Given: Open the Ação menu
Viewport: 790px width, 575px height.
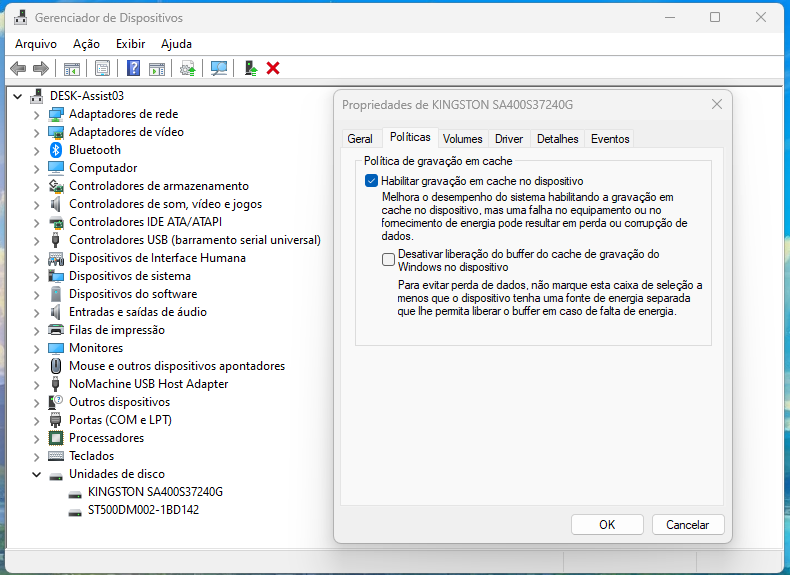Looking at the screenshot, I should pyautogui.click(x=86, y=44).
